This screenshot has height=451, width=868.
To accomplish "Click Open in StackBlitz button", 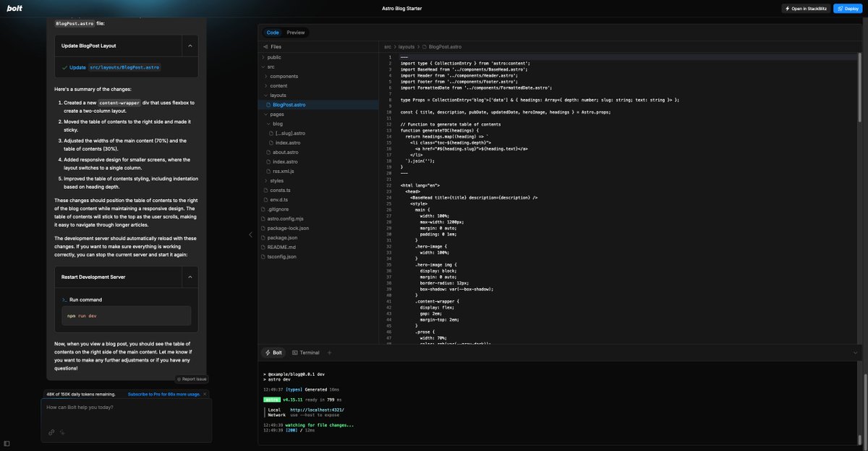I will (805, 9).
